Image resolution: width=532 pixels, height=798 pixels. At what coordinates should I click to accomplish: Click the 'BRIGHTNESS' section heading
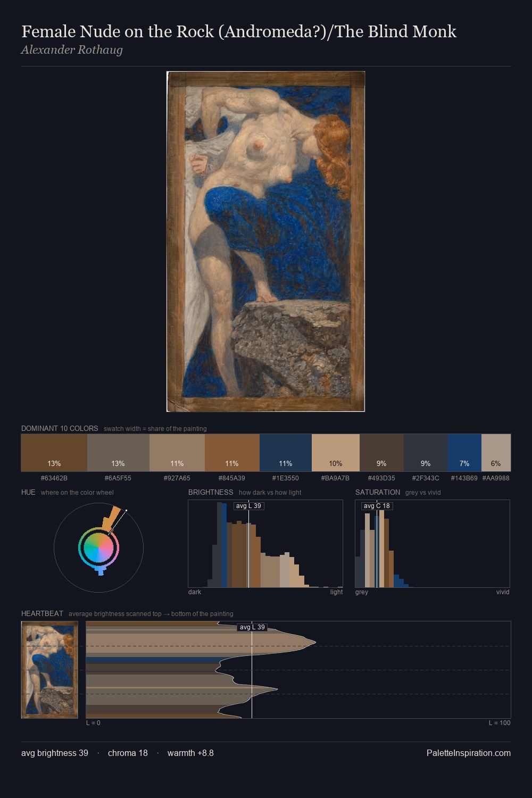tap(211, 492)
